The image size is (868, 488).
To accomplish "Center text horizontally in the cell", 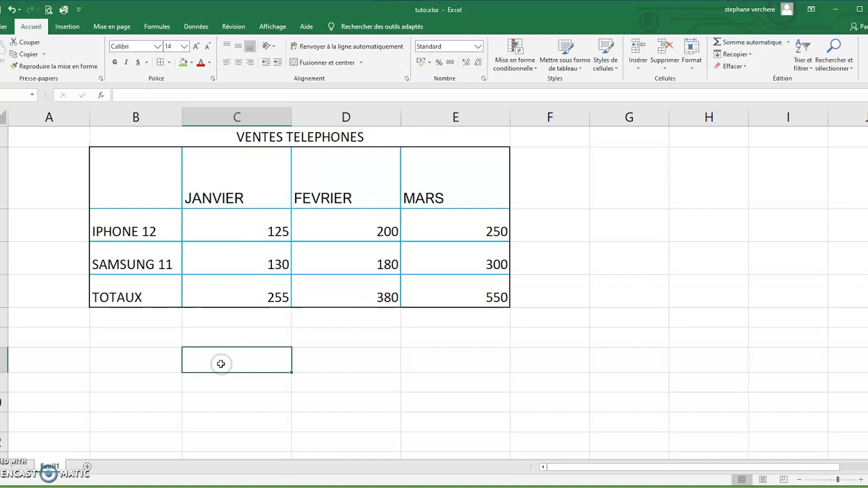I will 238,62.
